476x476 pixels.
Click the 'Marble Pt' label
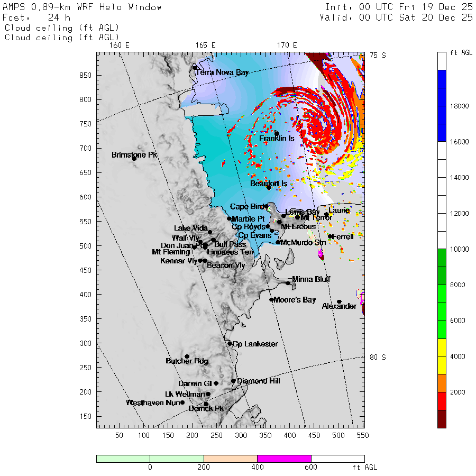pos(248,219)
